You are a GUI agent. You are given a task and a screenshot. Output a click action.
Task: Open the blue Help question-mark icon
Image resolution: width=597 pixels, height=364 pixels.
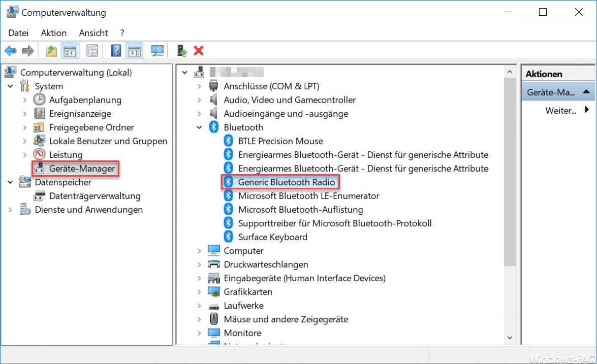[116, 51]
